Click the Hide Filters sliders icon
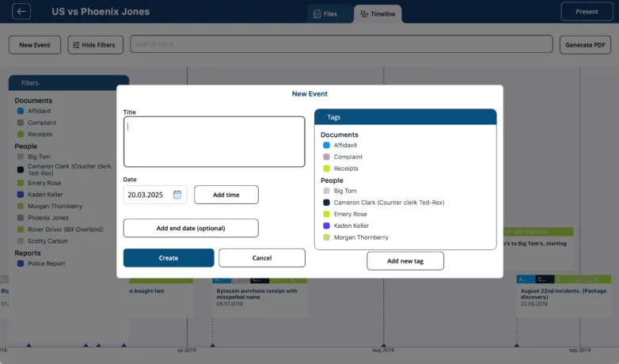The image size is (619, 364). point(76,45)
